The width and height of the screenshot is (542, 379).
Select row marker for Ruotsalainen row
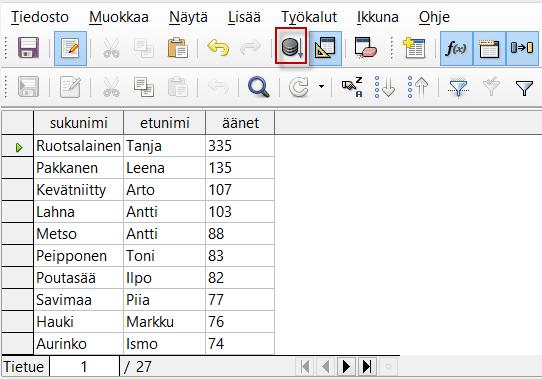(x=18, y=146)
